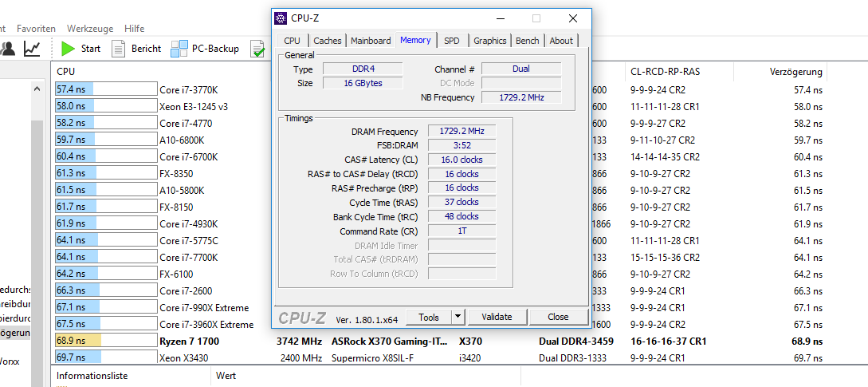Viewport: 868px width, 387px height.
Task: Click the line graph toolbar icon
Action: 32,48
